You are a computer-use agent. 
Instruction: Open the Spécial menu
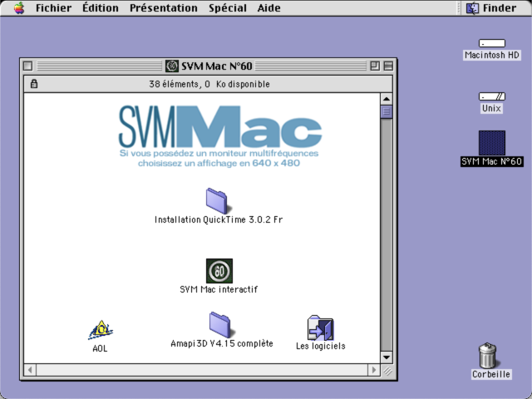[x=228, y=7]
